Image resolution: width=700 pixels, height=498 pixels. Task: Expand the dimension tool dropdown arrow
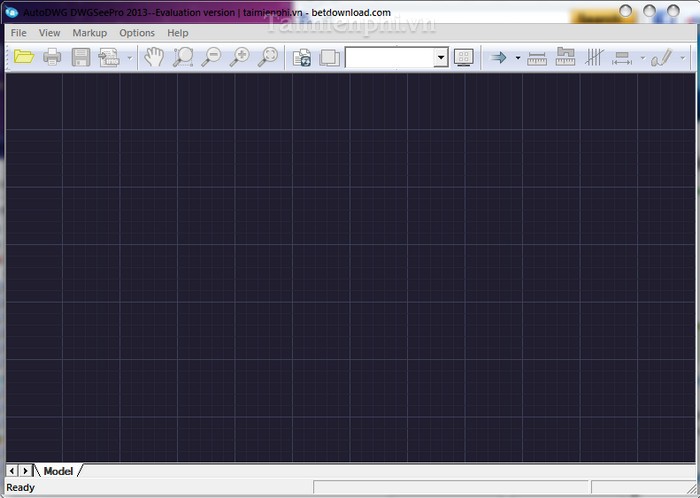click(x=642, y=58)
